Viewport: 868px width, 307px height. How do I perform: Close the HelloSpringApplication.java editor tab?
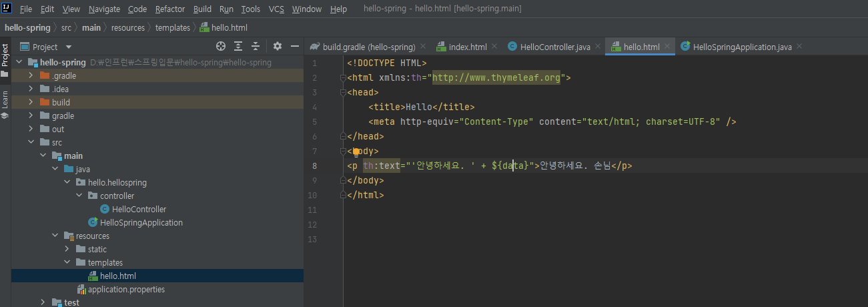(799, 47)
